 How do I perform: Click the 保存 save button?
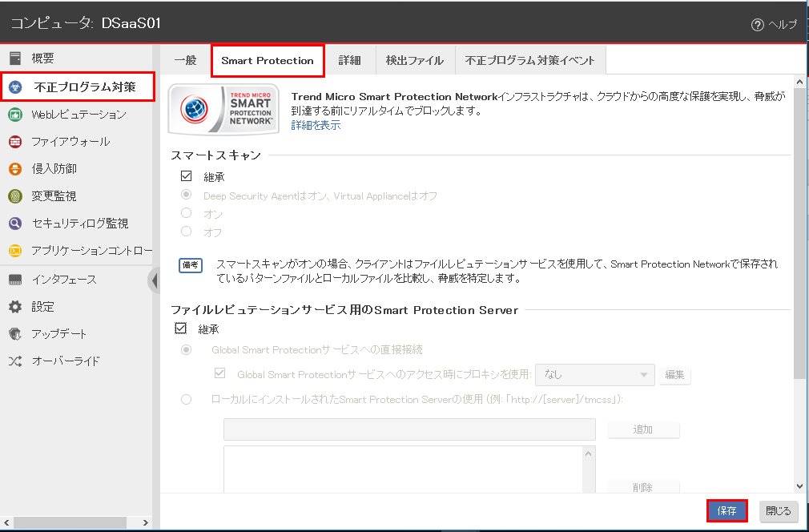(726, 510)
